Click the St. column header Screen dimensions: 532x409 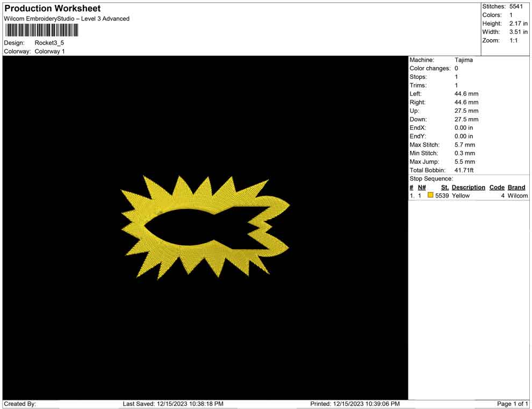pyautogui.click(x=444, y=187)
